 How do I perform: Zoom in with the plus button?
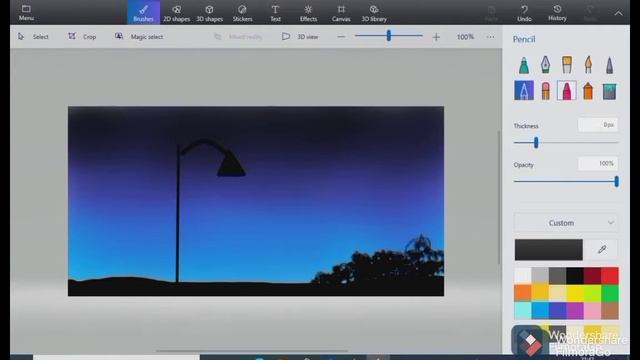point(436,37)
